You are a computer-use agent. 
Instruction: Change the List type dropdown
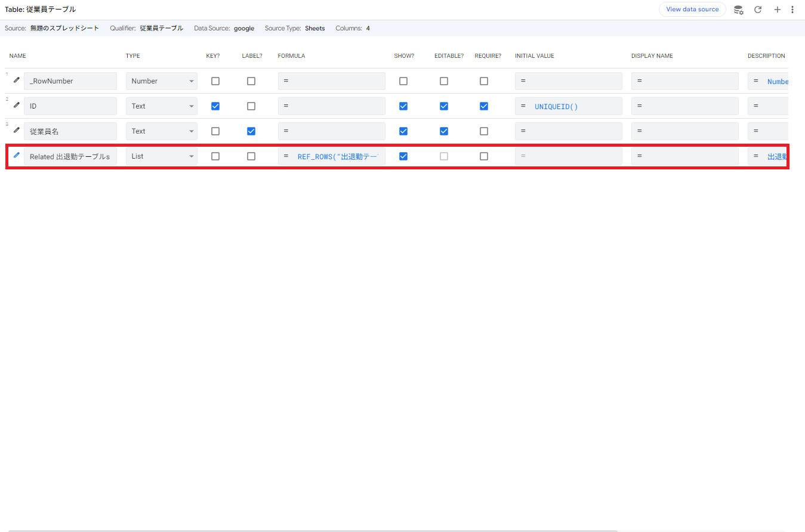(161, 156)
